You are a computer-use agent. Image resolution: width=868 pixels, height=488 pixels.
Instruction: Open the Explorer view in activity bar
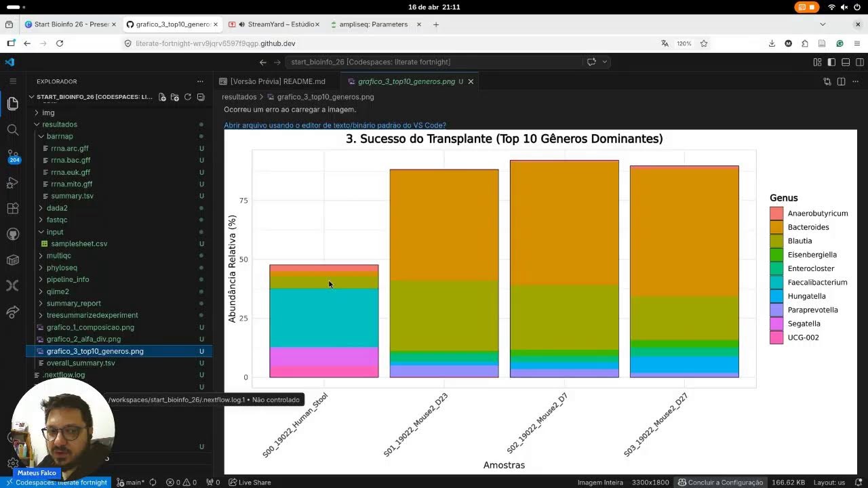pos(12,104)
